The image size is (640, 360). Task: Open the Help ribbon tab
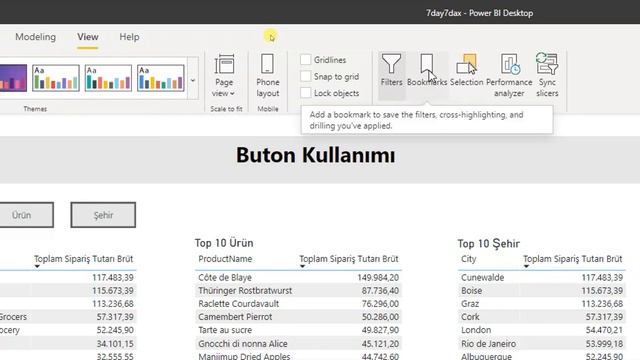click(129, 37)
